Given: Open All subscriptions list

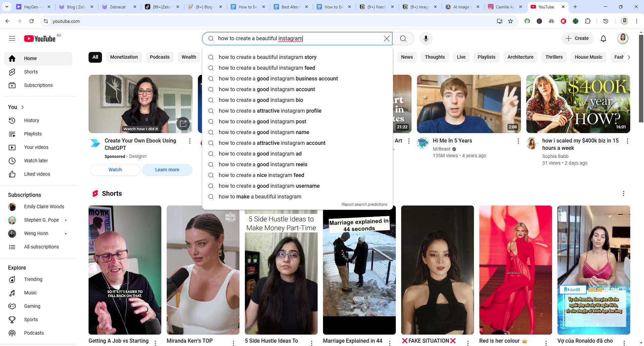Looking at the screenshot, I should click(38, 247).
